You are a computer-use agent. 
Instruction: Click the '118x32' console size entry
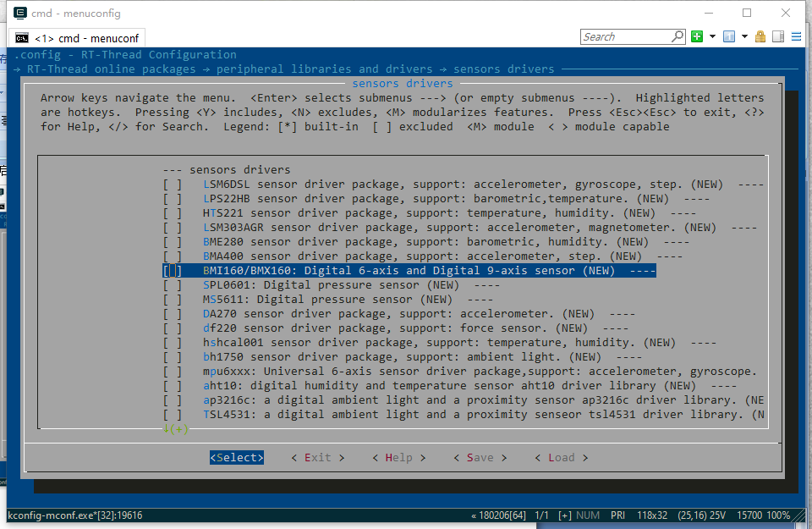[x=652, y=515]
